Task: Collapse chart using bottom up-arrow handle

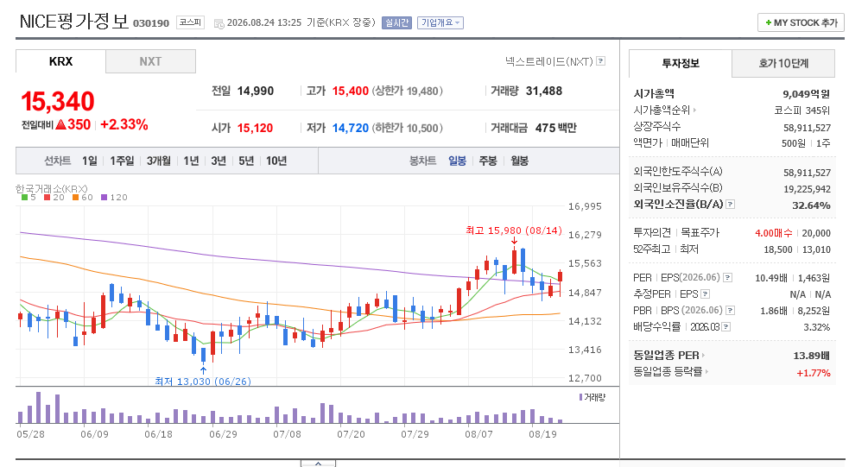Action: point(319,464)
